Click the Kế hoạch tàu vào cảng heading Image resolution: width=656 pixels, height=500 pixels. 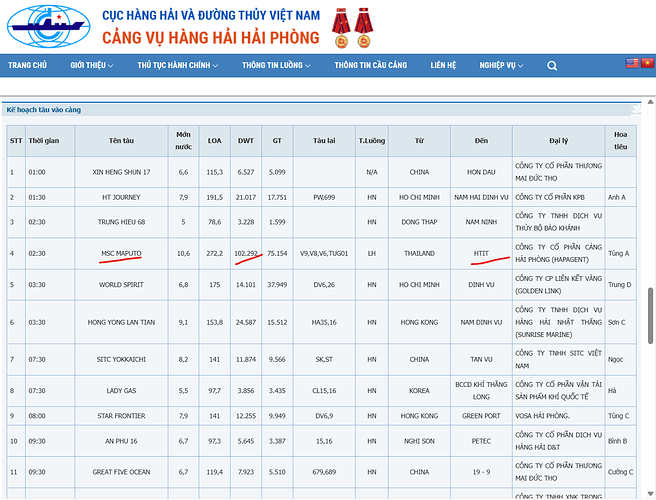(x=44, y=110)
